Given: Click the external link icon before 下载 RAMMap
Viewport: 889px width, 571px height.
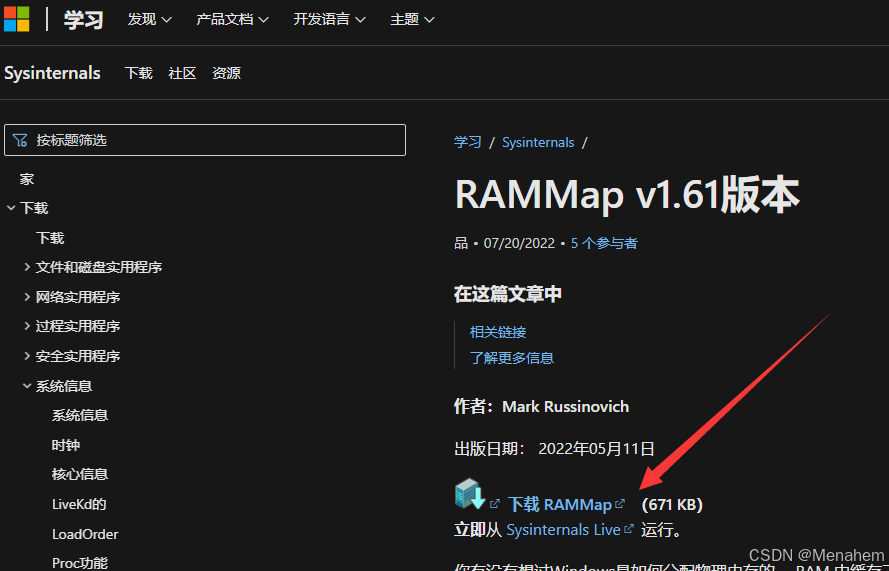Looking at the screenshot, I should (495, 503).
